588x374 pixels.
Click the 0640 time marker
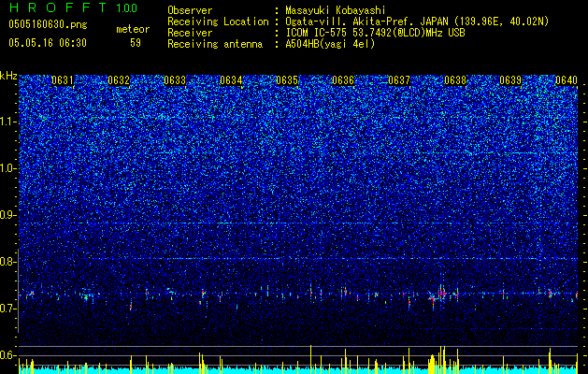pyautogui.click(x=566, y=80)
